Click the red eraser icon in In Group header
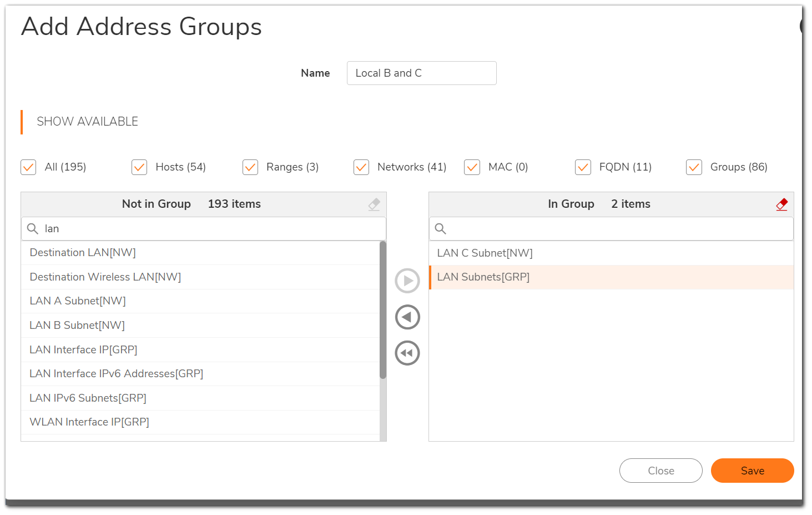Image resolution: width=812 pixels, height=515 pixels. [782, 204]
